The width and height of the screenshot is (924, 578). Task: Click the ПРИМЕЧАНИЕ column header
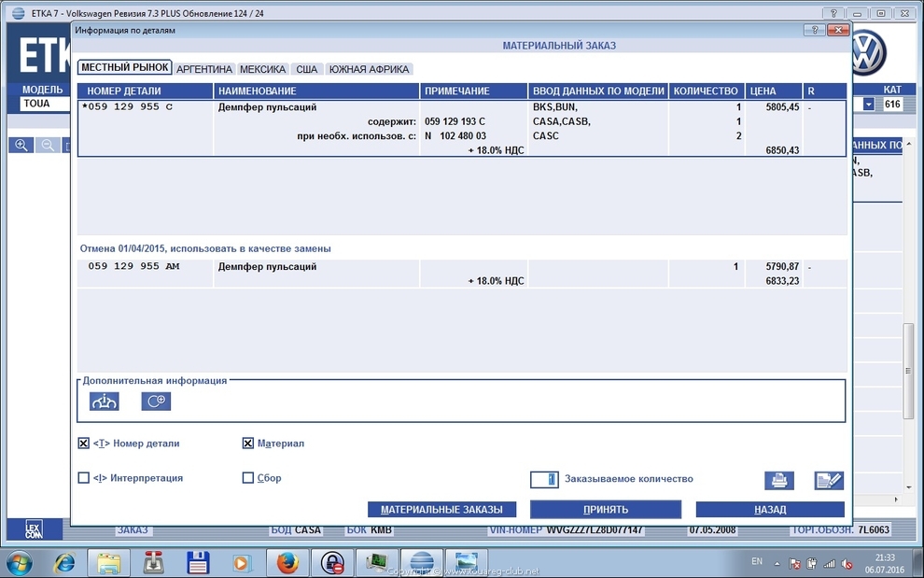point(474,91)
